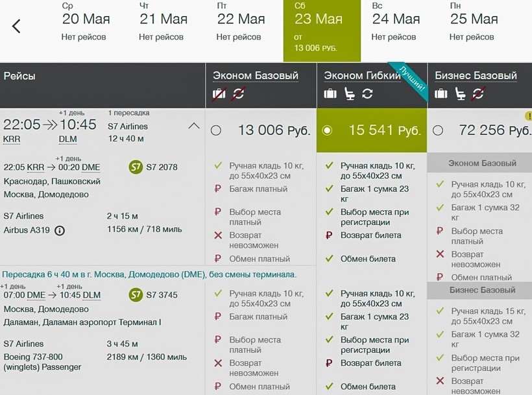
Task: Select the 15 541 Руб. flexible fare
Action: 327,130
